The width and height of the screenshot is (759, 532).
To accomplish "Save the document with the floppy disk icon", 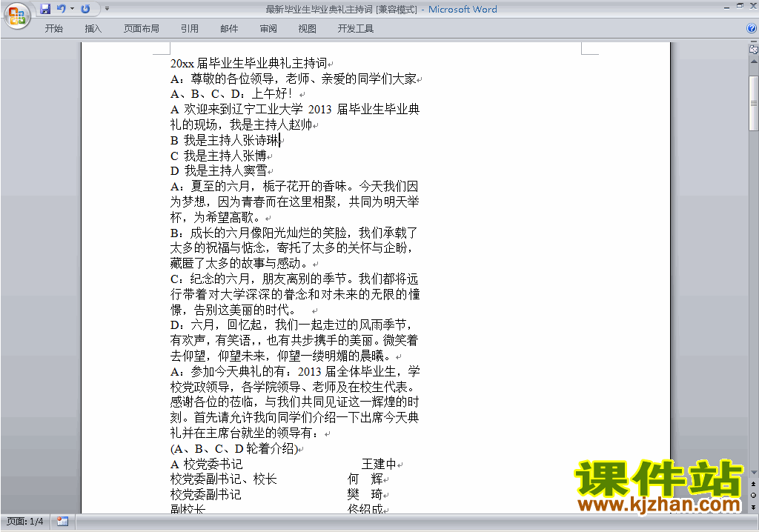I will (45, 9).
